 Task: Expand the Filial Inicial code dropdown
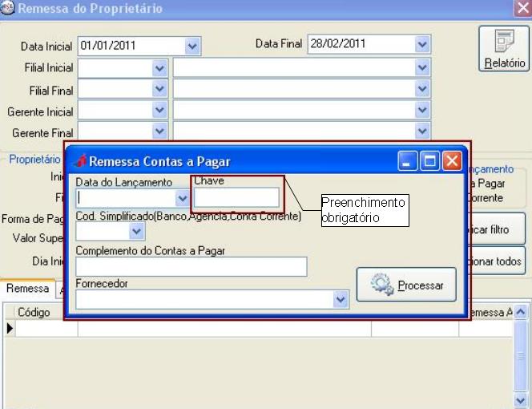pyautogui.click(x=159, y=68)
